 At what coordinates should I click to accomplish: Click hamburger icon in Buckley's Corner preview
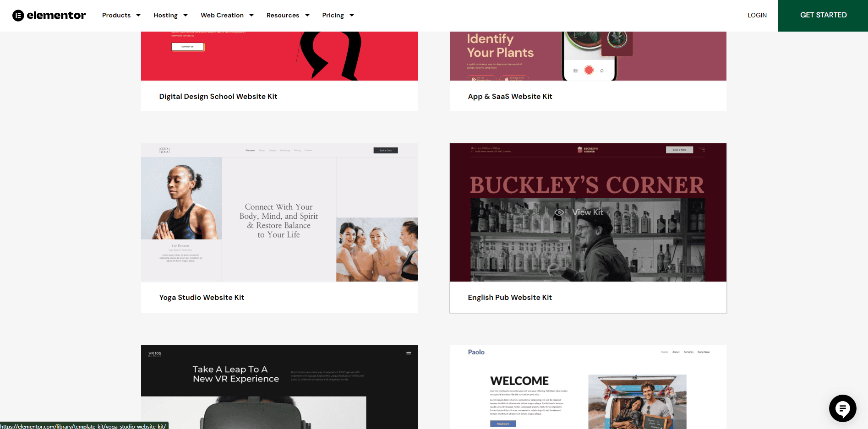coord(702,150)
